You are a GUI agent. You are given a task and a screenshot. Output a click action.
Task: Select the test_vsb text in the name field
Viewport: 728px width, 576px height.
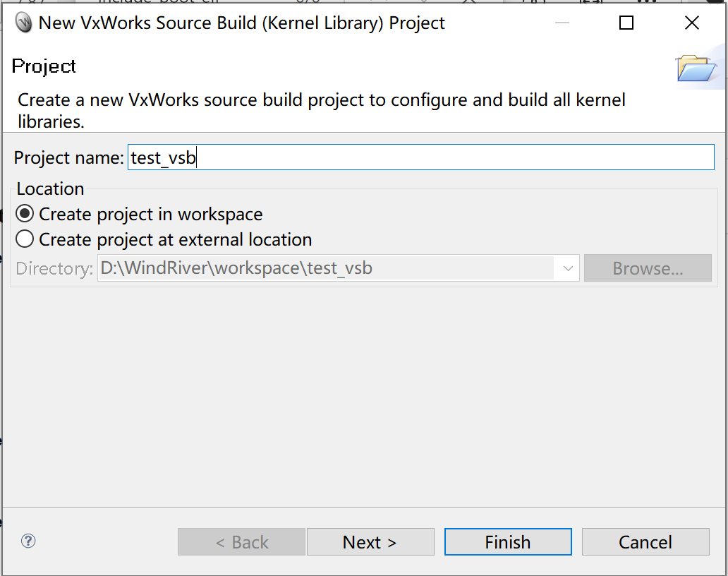click(x=161, y=157)
